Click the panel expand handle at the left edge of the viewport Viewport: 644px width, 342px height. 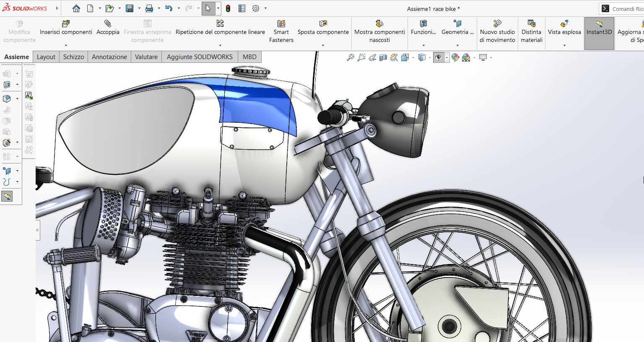point(37,230)
